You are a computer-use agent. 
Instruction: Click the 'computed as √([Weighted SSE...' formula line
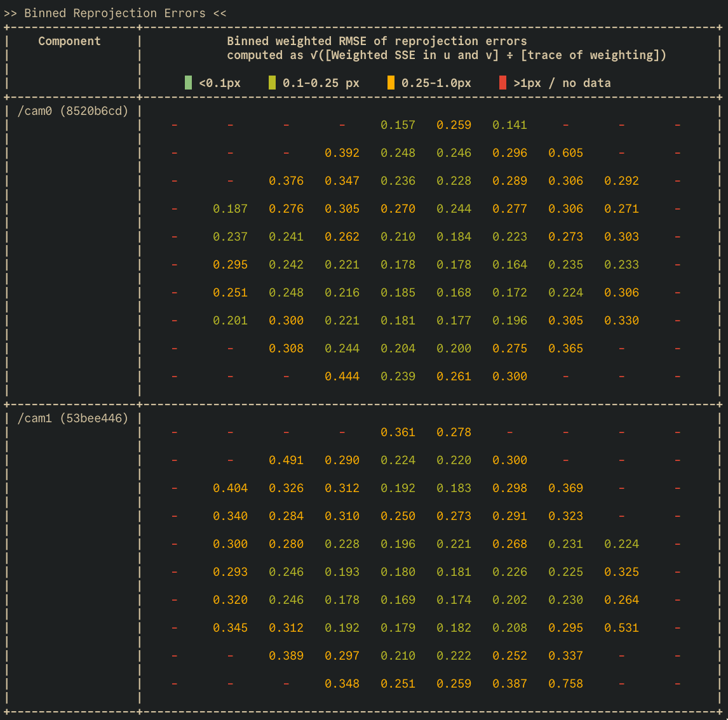pyautogui.click(x=446, y=55)
